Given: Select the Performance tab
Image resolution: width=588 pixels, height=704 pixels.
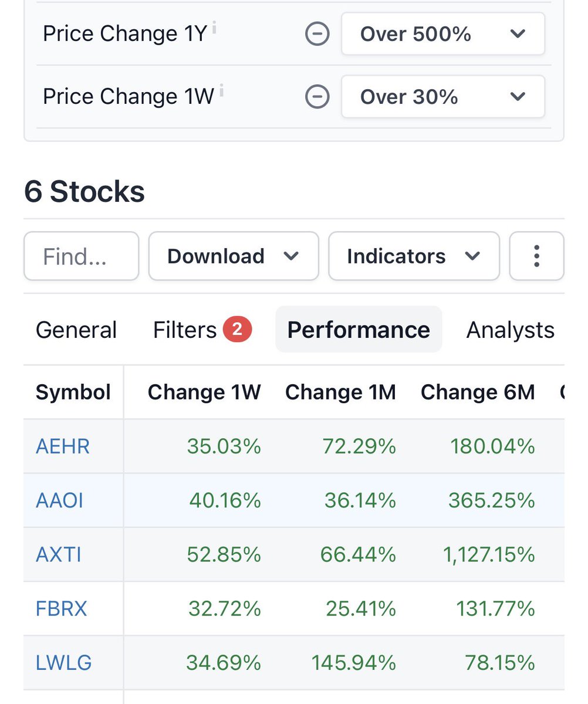Looking at the screenshot, I should pyautogui.click(x=359, y=330).
